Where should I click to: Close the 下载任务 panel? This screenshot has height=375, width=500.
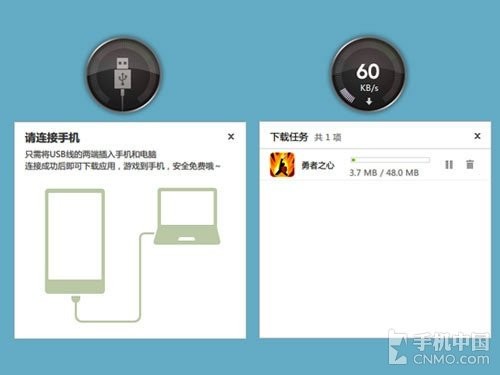tap(477, 136)
